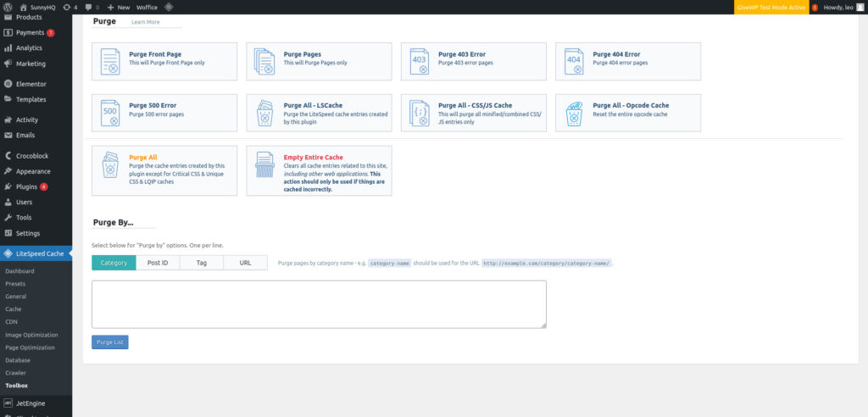Select the Category purge-by option
The image size is (868, 417).
pyautogui.click(x=114, y=263)
